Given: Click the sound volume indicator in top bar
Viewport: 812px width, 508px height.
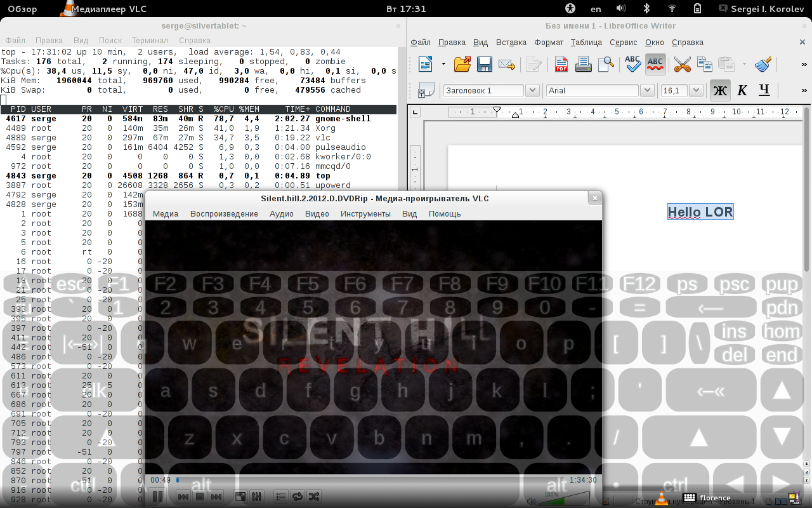Looking at the screenshot, I should click(621, 9).
